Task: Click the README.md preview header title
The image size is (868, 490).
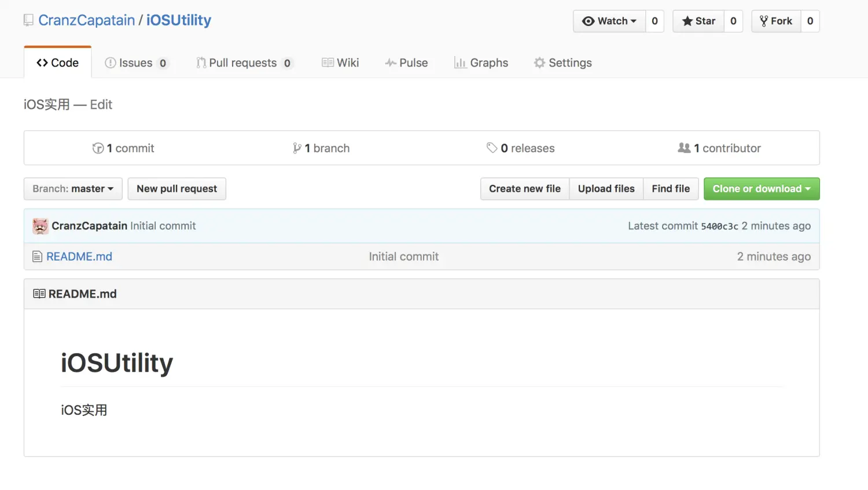Action: pos(83,294)
